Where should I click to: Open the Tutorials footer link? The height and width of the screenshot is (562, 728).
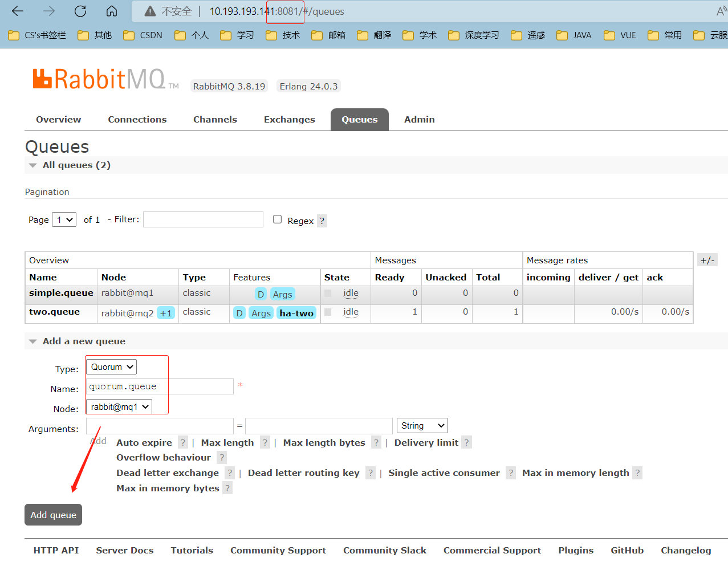click(x=192, y=550)
